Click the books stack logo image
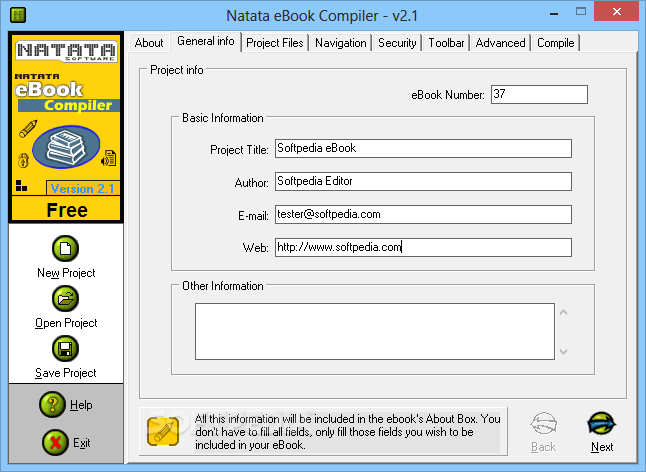Viewport: 646px width, 472px height. click(66, 147)
